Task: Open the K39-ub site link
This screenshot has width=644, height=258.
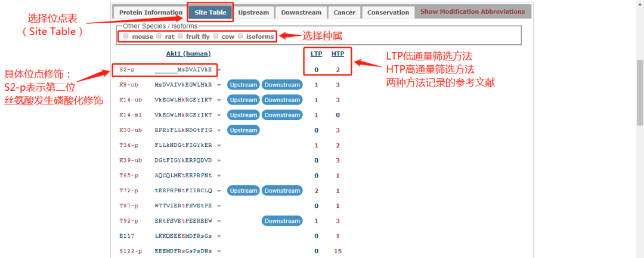Action: coord(130,161)
